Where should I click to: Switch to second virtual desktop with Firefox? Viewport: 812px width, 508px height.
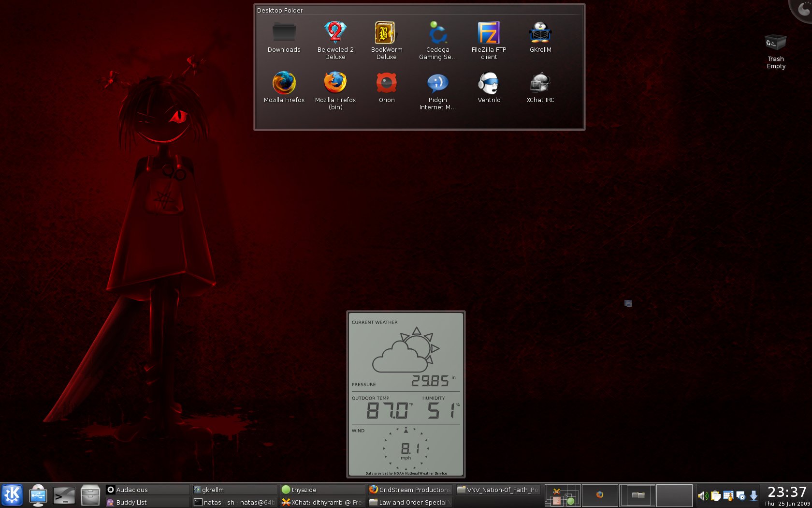click(x=600, y=495)
